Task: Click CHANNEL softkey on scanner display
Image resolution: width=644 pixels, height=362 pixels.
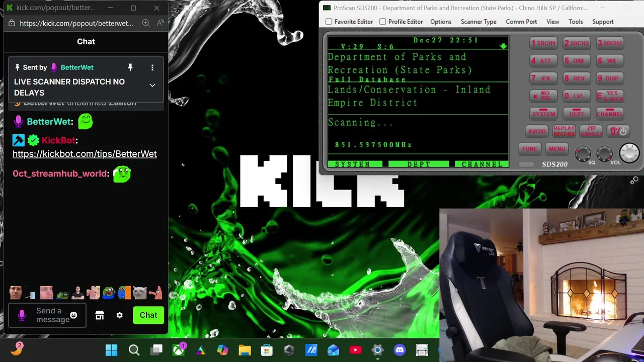Action: [x=482, y=164]
